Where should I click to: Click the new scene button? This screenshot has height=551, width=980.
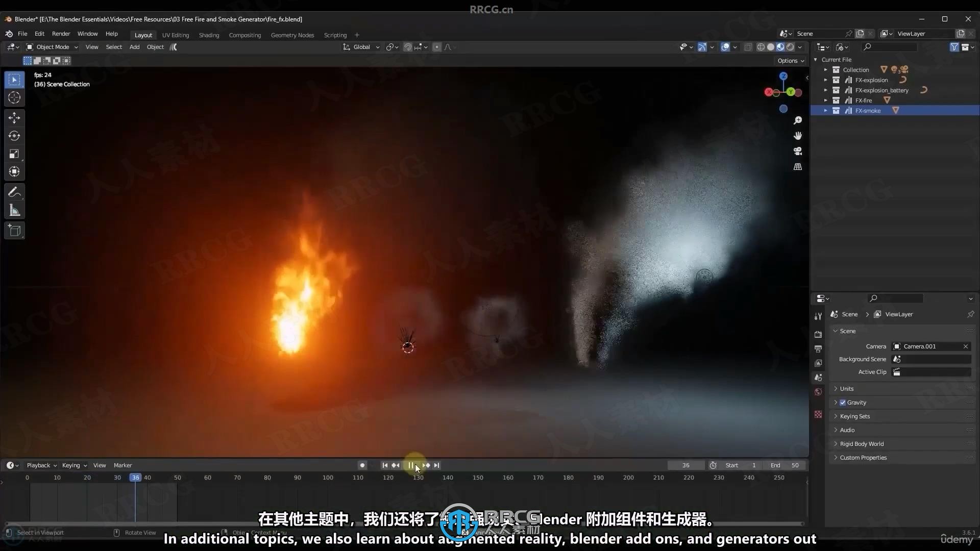click(860, 34)
